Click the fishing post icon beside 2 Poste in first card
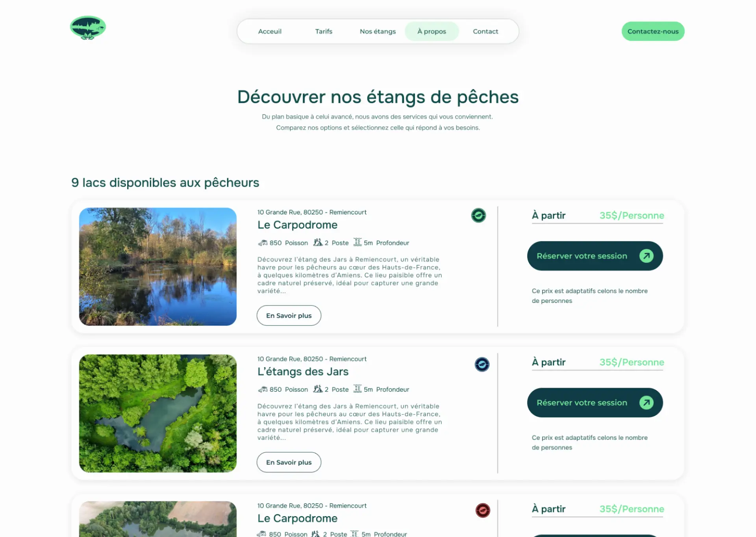The width and height of the screenshot is (756, 537). click(x=318, y=242)
